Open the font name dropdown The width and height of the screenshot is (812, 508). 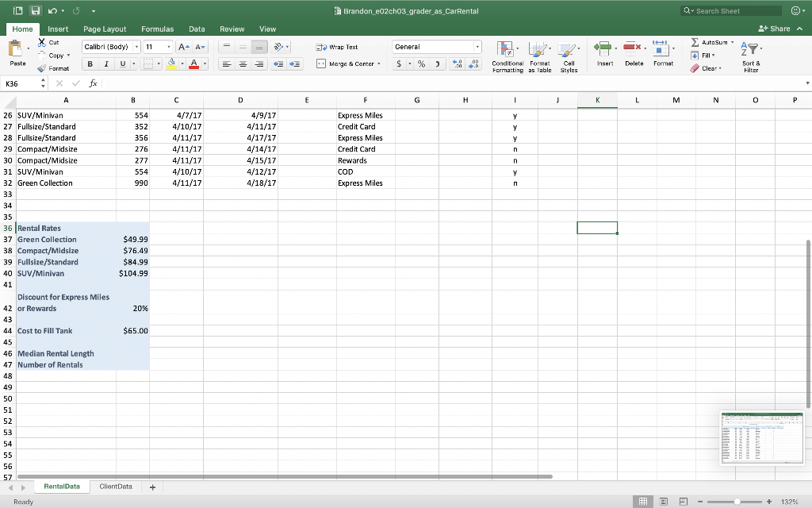point(136,47)
